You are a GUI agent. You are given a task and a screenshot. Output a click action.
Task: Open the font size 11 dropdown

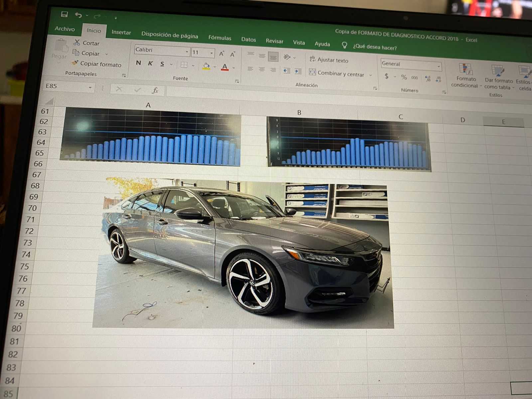point(211,53)
